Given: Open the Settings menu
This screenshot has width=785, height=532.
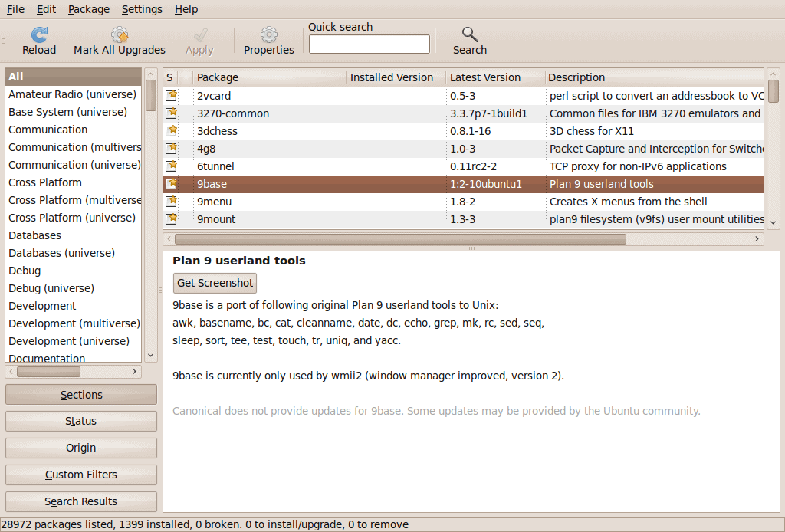Looking at the screenshot, I should pyautogui.click(x=141, y=9).
